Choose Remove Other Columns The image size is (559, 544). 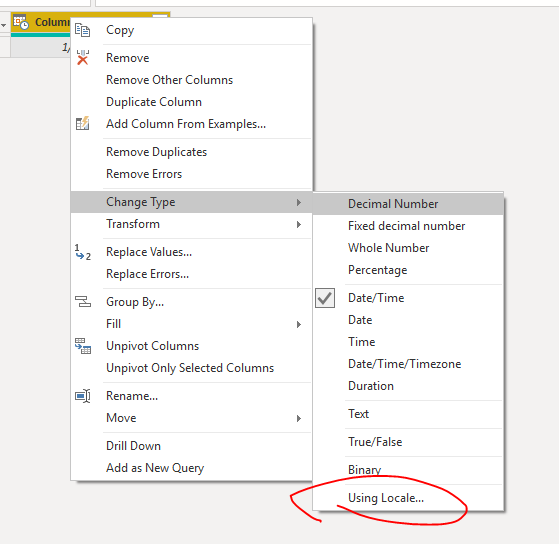tap(191, 80)
